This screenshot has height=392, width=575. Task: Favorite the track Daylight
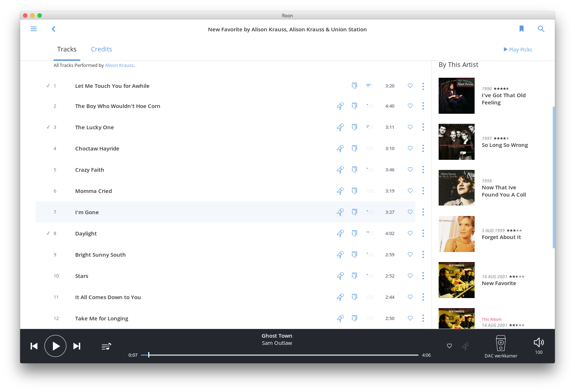coord(410,233)
